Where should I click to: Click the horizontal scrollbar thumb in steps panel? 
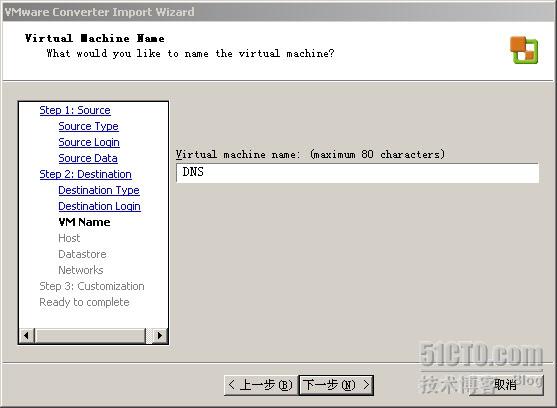coord(90,335)
